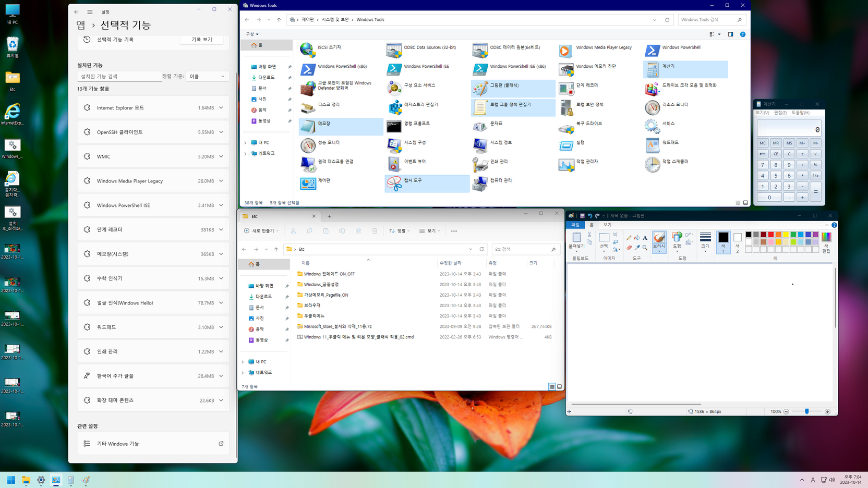This screenshot has height=488, width=868.
Task: Select the Pencil tool in Paint
Action: (x=629, y=238)
